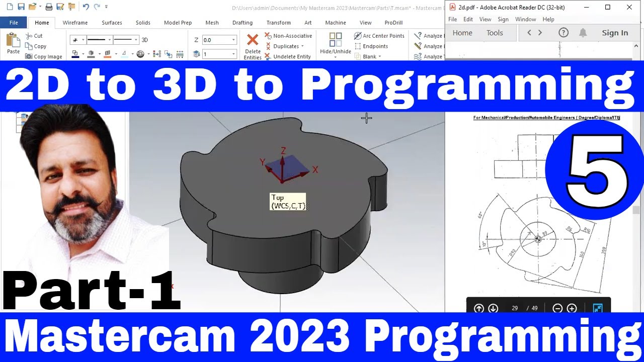This screenshot has width=644, height=362.
Task: Click the Set All attributes icon
Action: pyautogui.click(x=156, y=54)
